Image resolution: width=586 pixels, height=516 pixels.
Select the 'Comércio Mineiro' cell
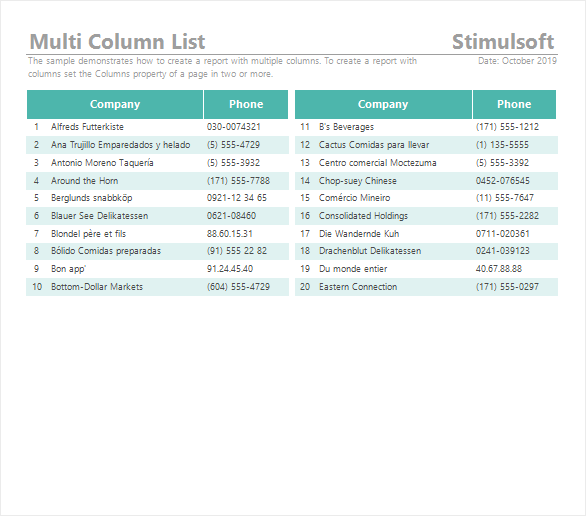pyautogui.click(x=354, y=198)
